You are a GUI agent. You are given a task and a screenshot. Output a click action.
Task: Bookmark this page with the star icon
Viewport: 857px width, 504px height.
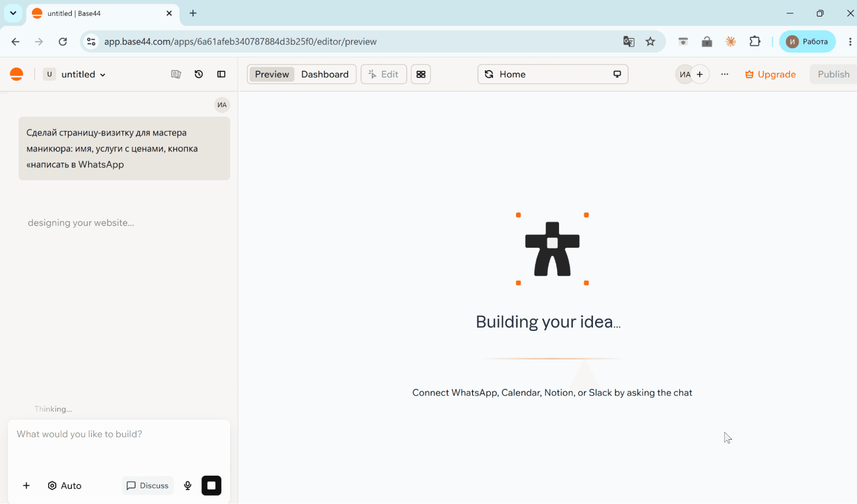[650, 42]
